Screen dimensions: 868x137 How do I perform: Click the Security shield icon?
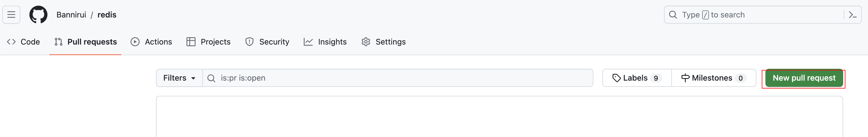coord(249,42)
